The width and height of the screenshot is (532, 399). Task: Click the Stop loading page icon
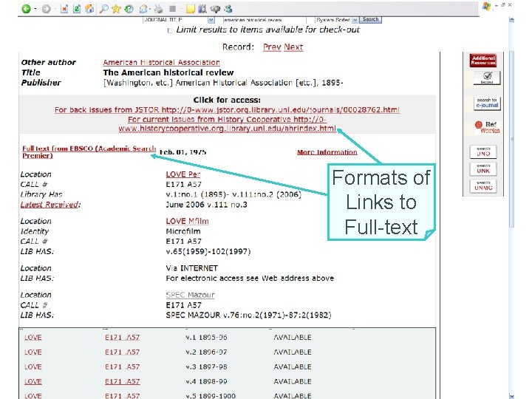[64, 9]
